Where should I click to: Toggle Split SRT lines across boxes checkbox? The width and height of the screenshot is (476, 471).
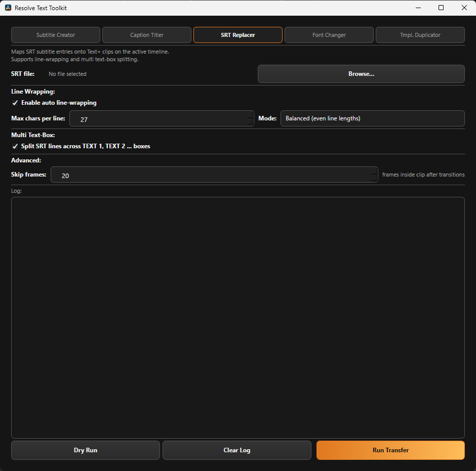pyautogui.click(x=15, y=146)
